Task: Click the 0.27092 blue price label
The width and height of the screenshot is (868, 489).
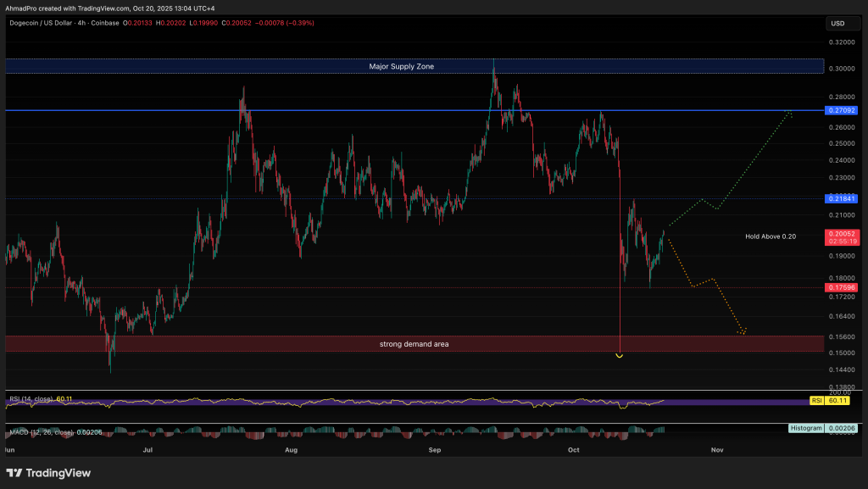Action: pos(839,110)
